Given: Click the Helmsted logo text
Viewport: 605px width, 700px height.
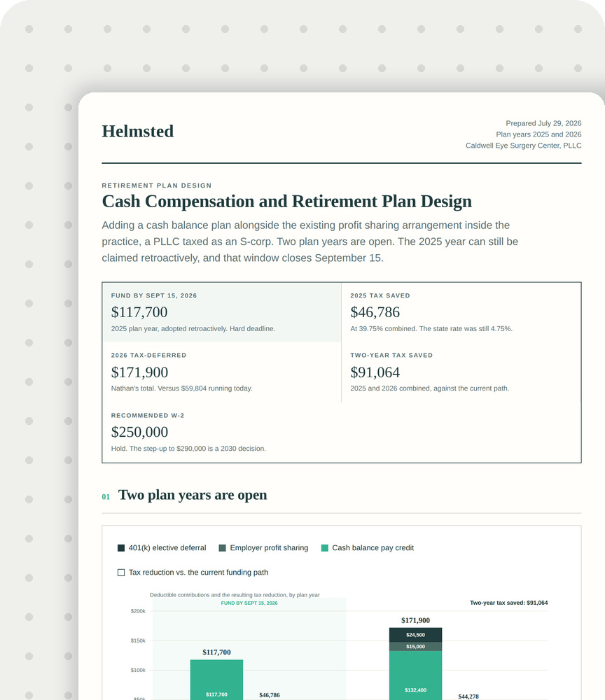Looking at the screenshot, I should coord(137,132).
